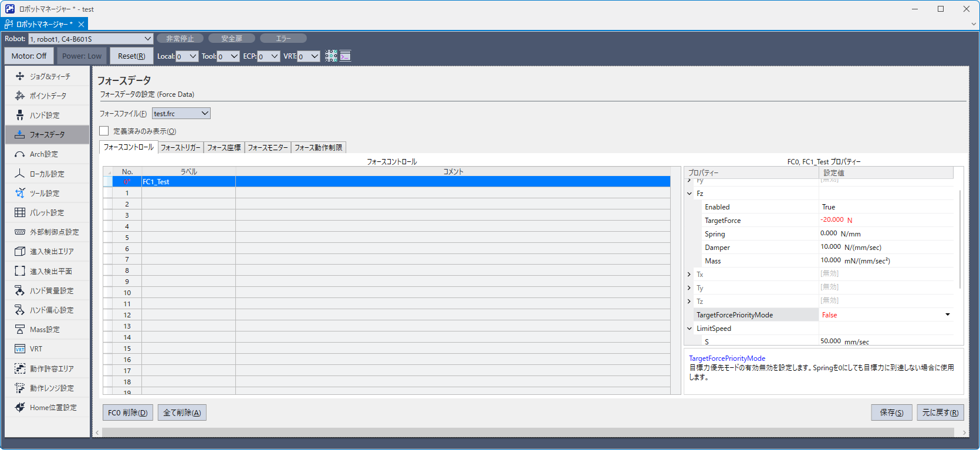Toggle the Motor: Off button
The image size is (980, 450).
[x=29, y=56]
